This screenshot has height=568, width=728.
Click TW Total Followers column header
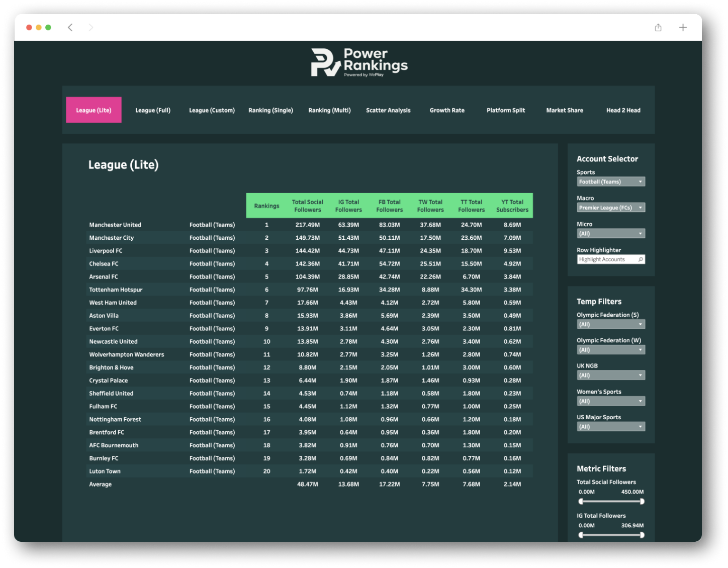(x=430, y=206)
